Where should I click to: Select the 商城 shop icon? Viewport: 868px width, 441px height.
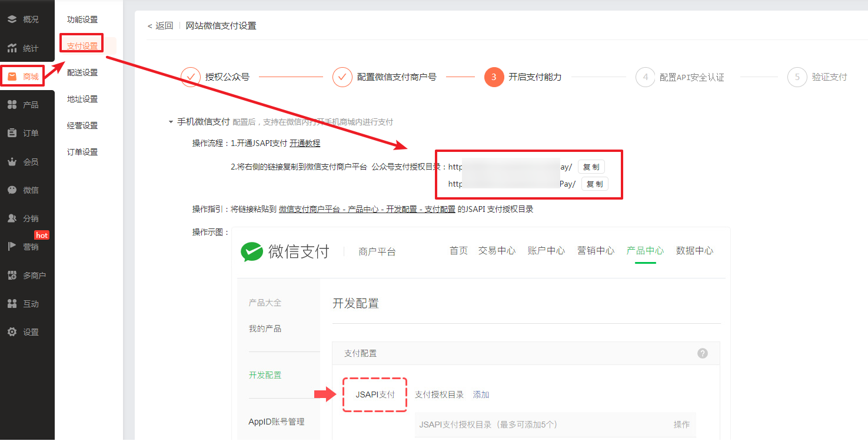click(12, 76)
